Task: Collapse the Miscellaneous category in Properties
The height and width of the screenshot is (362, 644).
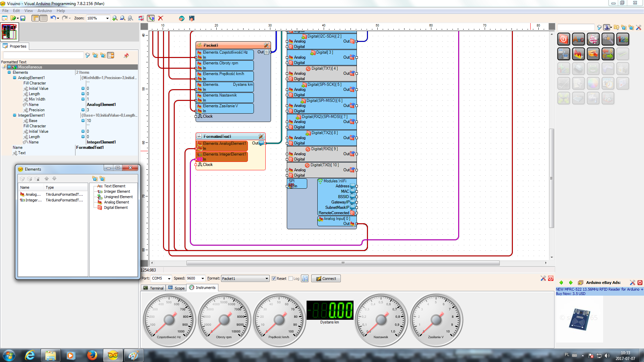Action: click(9, 67)
